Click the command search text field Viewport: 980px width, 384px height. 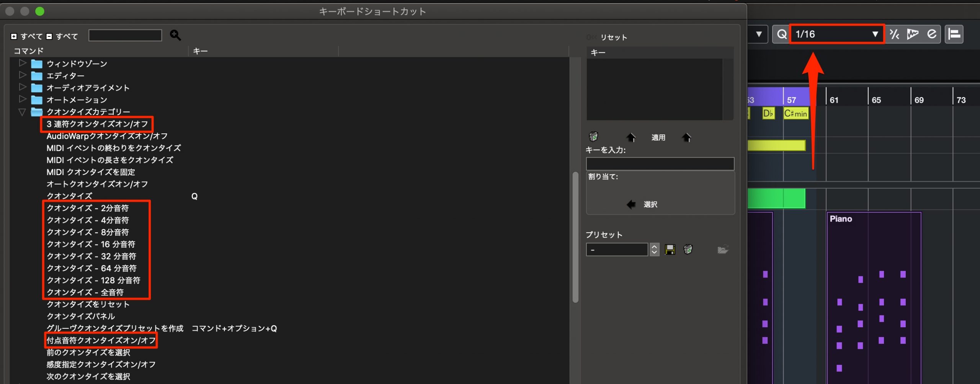pyautogui.click(x=125, y=35)
